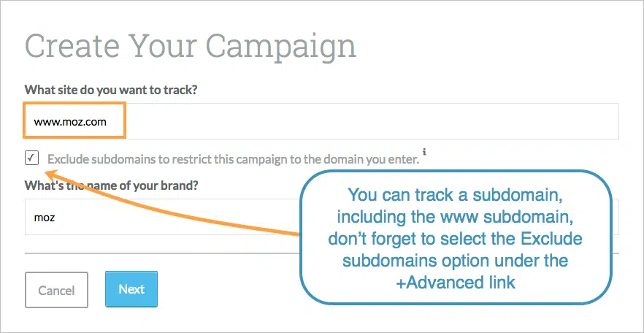Viewport: 644px width, 333px height.
Task: Click the "What site do you want to track?" label
Action: (x=111, y=90)
